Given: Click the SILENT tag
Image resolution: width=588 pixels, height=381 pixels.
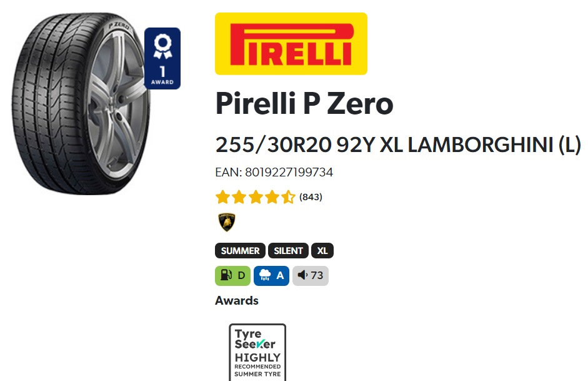Looking at the screenshot, I should pos(288,251).
